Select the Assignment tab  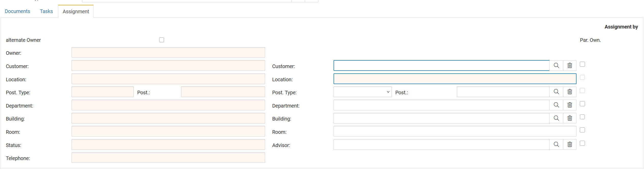tap(76, 11)
